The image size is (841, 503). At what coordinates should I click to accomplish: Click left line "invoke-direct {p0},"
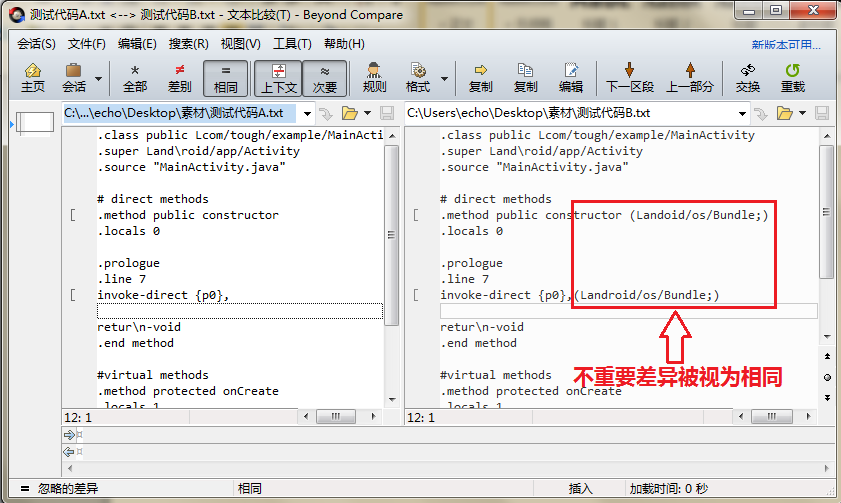[x=163, y=295]
